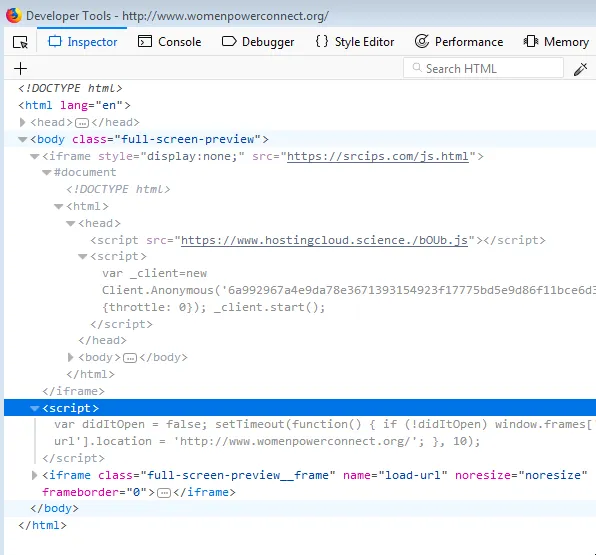Collapse the script with _client code
This screenshot has width=596, height=555.
tap(82, 257)
